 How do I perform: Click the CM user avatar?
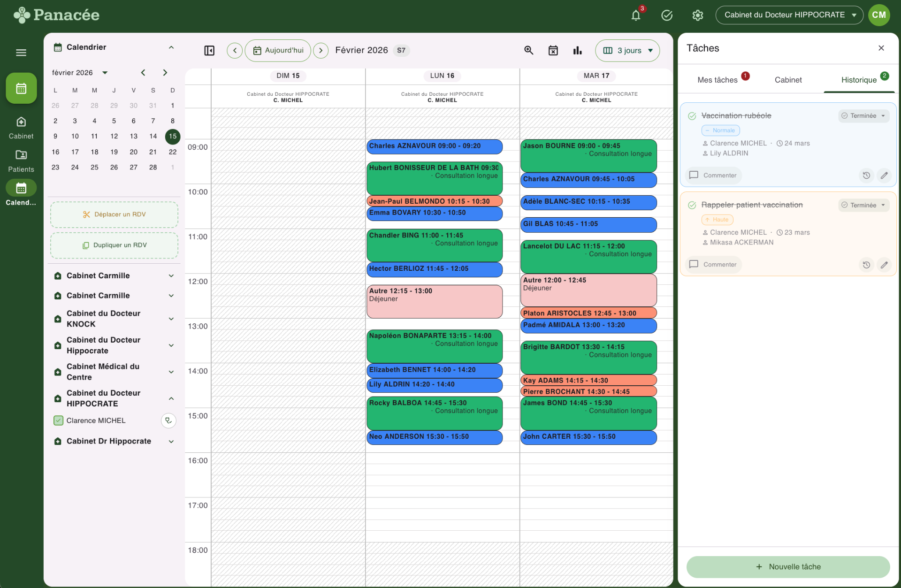tap(879, 15)
